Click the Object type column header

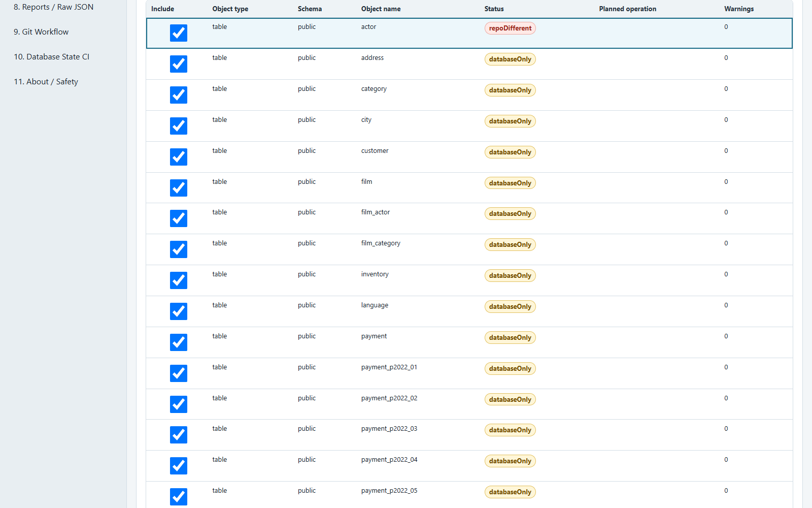[x=230, y=9]
